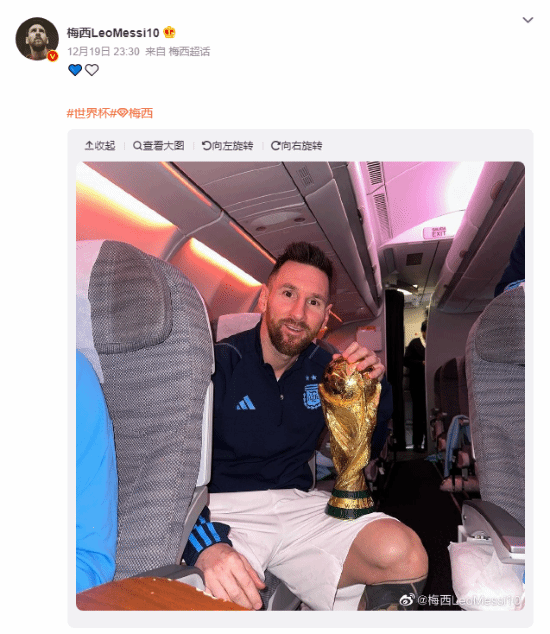Click the orange V verified badge
The image size is (550, 634).
pos(53,56)
